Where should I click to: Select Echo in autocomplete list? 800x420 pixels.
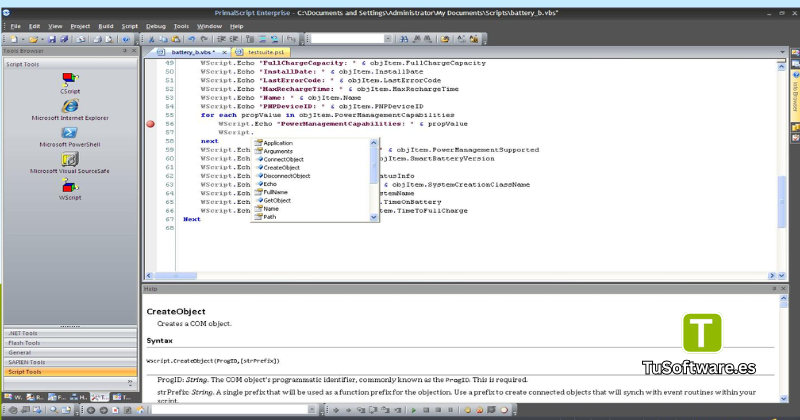(x=270, y=184)
